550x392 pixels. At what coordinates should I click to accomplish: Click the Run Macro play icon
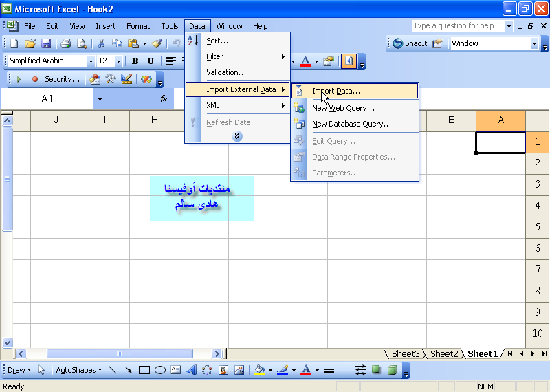point(19,79)
